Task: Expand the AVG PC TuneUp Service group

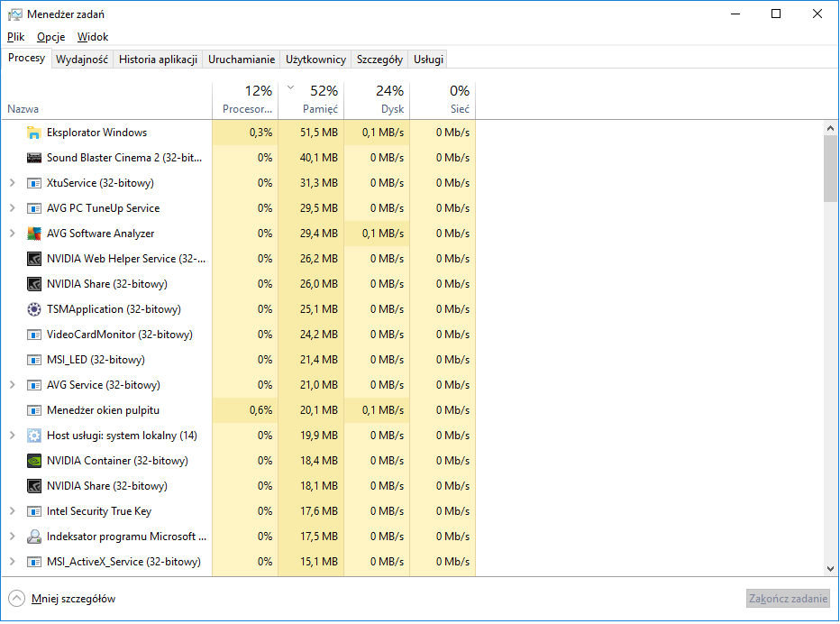Action: point(13,208)
